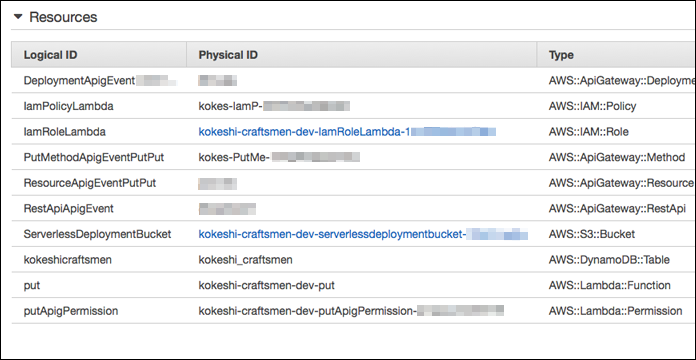Select the kokeshicraftsmen logical ID cell
Image resolution: width=696 pixels, height=360 pixels.
(x=67, y=260)
